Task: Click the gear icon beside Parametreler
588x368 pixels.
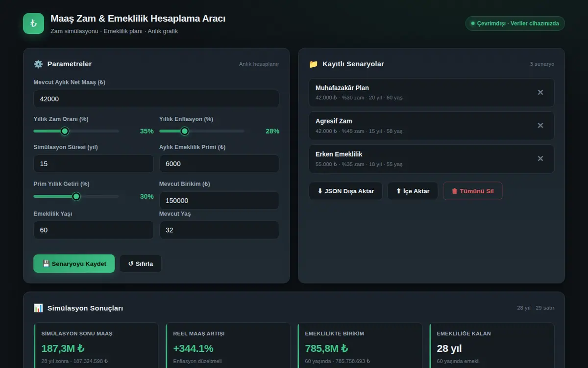Action: click(x=38, y=64)
